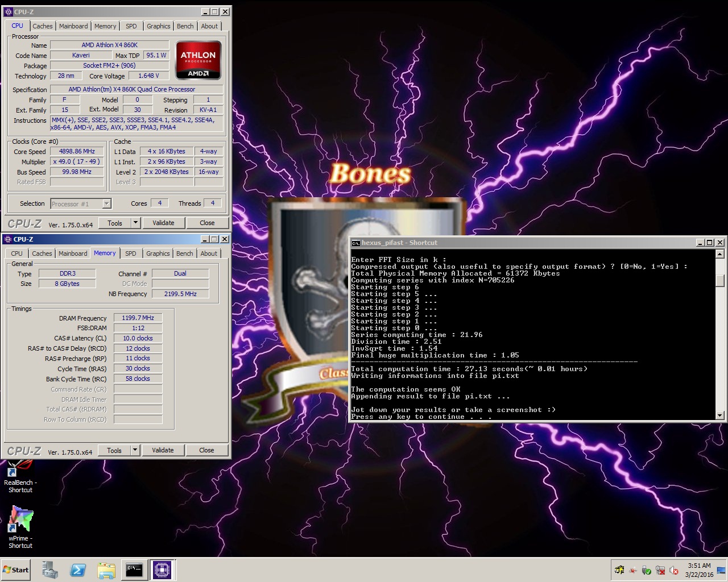
Task: Open Graphics tab in top CPU-Z window
Action: [x=159, y=26]
